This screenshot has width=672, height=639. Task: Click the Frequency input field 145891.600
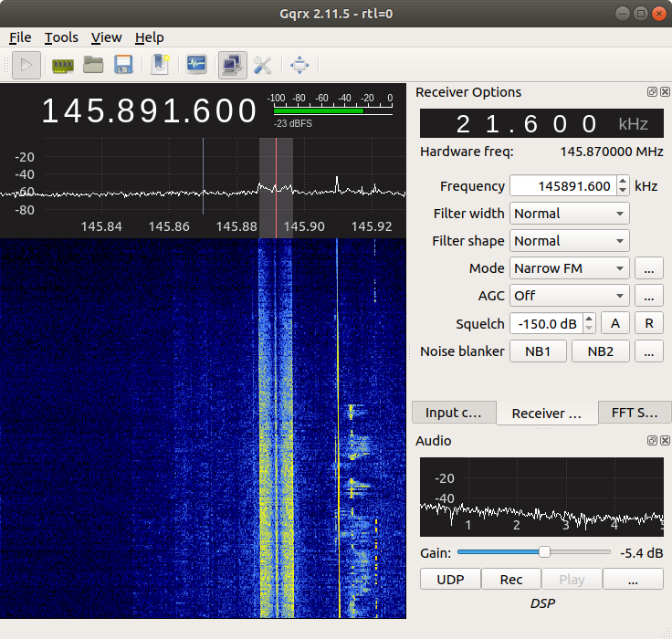point(563,186)
